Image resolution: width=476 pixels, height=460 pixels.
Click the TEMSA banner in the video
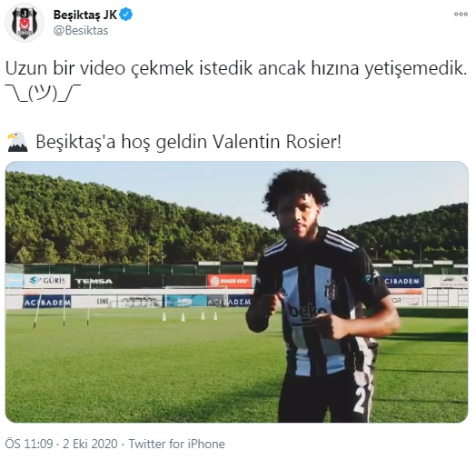point(94,281)
